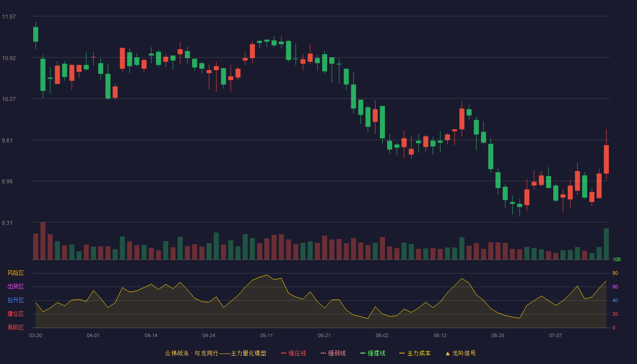Click the 出货区 zone label
This screenshot has height=364, width=637.
(x=15, y=287)
